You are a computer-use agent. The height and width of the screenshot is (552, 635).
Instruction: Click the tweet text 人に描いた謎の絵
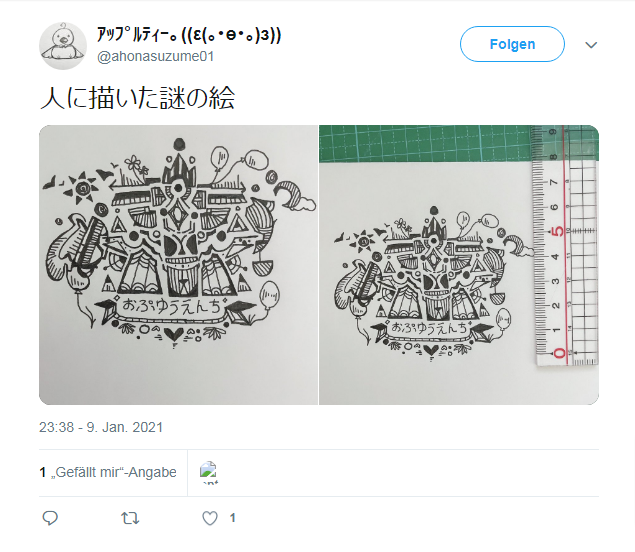[x=138, y=98]
